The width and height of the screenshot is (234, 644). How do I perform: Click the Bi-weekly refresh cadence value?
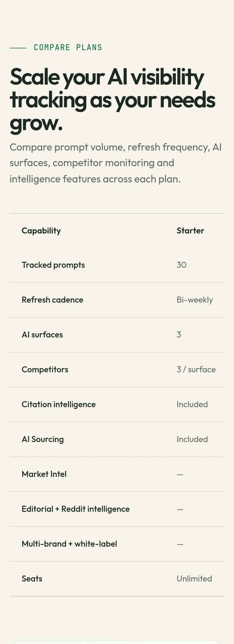195,300
